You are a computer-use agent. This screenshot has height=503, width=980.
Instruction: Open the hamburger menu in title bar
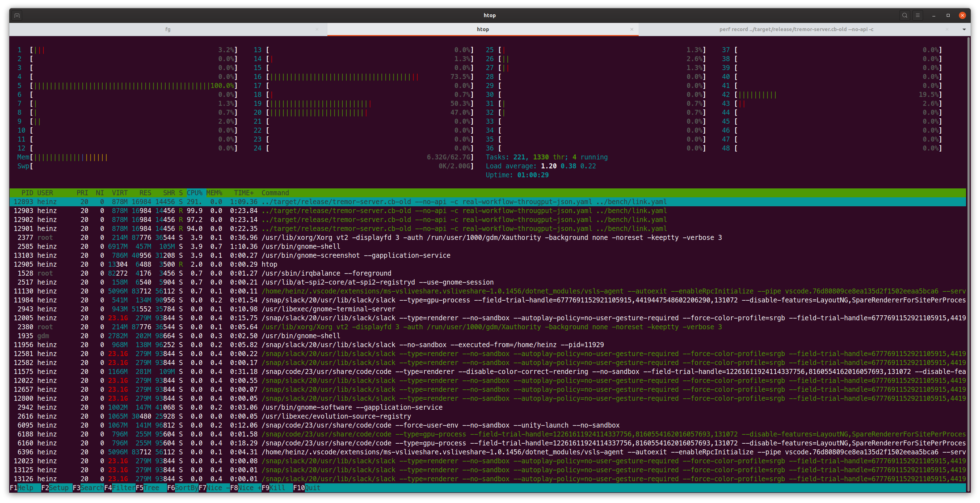click(x=918, y=16)
